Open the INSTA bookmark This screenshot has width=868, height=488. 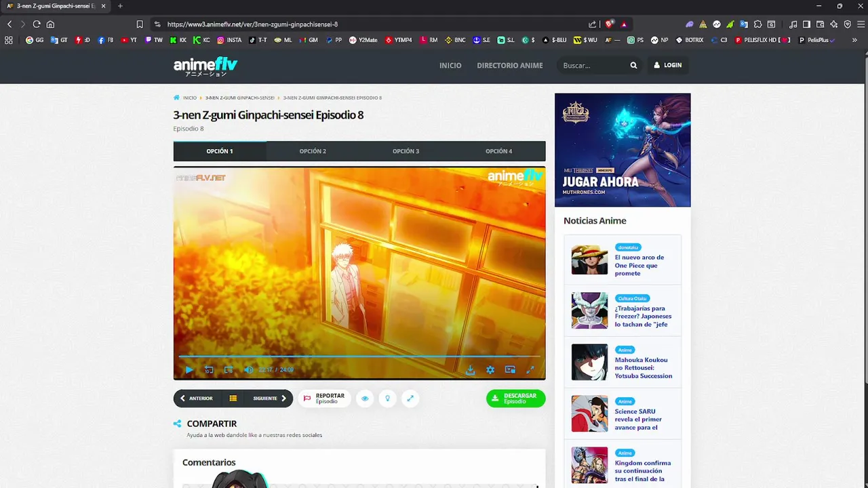[229, 40]
